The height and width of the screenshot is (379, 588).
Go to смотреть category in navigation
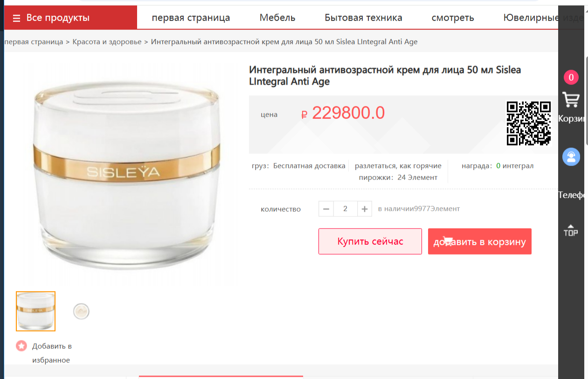pos(453,18)
